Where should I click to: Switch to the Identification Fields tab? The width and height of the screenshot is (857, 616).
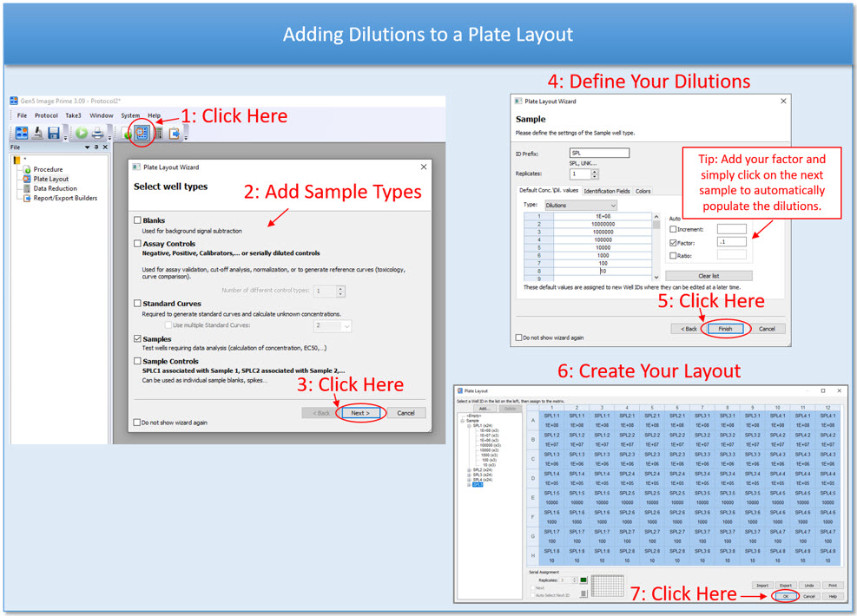607,191
